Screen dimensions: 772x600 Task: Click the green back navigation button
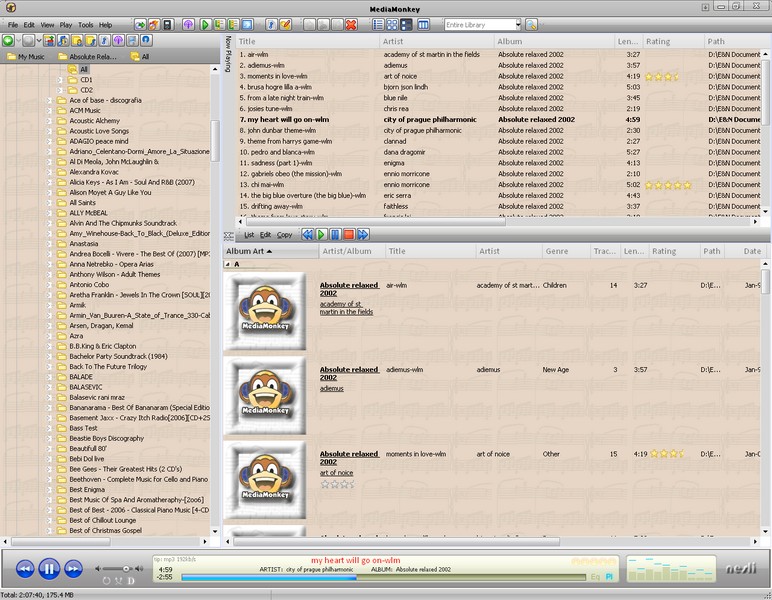pyautogui.click(x=8, y=40)
